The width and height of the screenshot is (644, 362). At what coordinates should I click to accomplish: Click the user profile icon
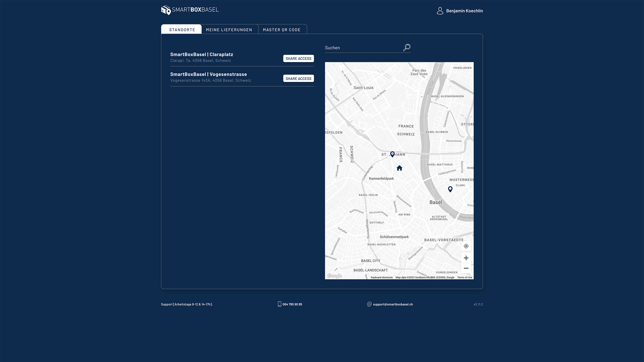coord(440,11)
